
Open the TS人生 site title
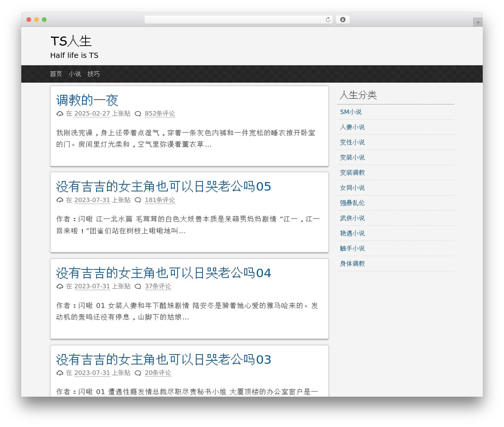click(71, 41)
